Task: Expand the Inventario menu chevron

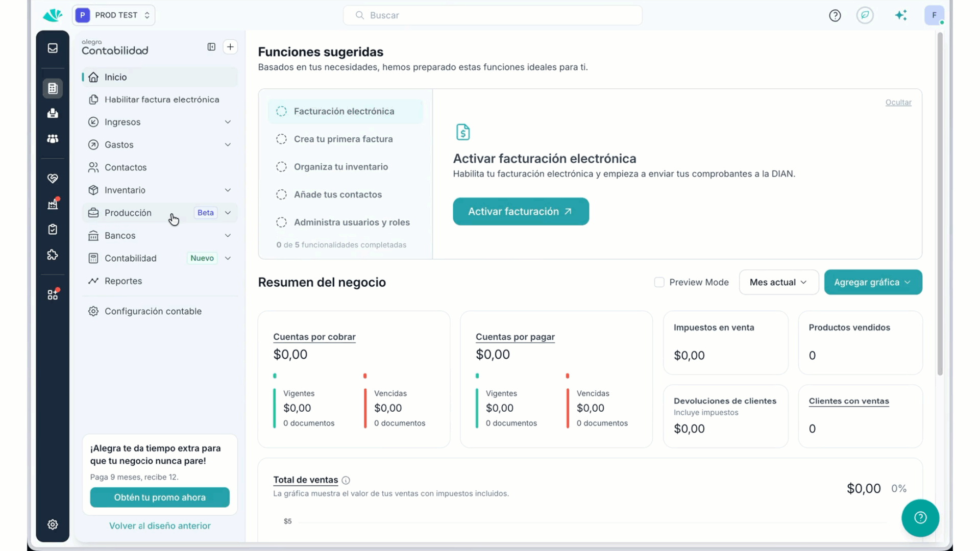Action: [228, 190]
